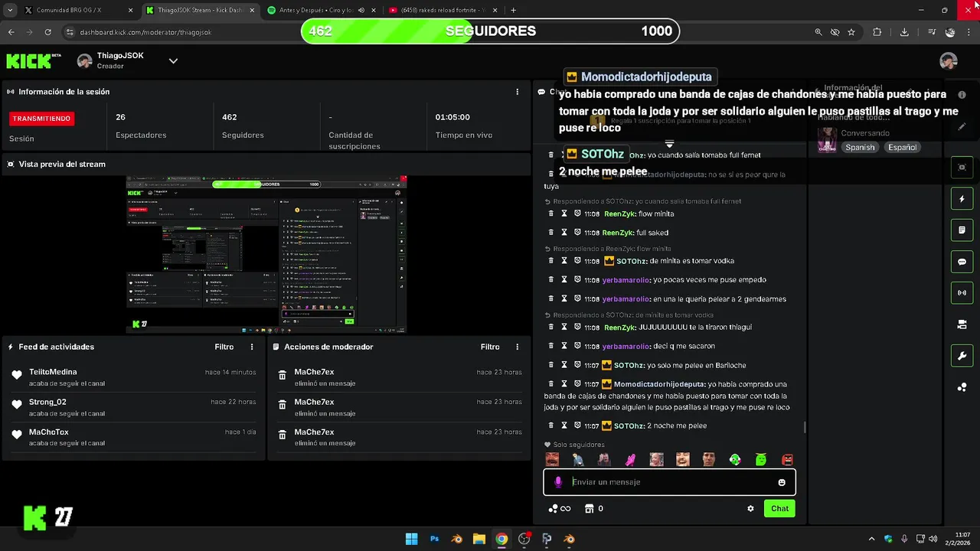Delete yerbamarolio's 'deci q me sacaron' message
980x551 pixels.
pyautogui.click(x=551, y=346)
